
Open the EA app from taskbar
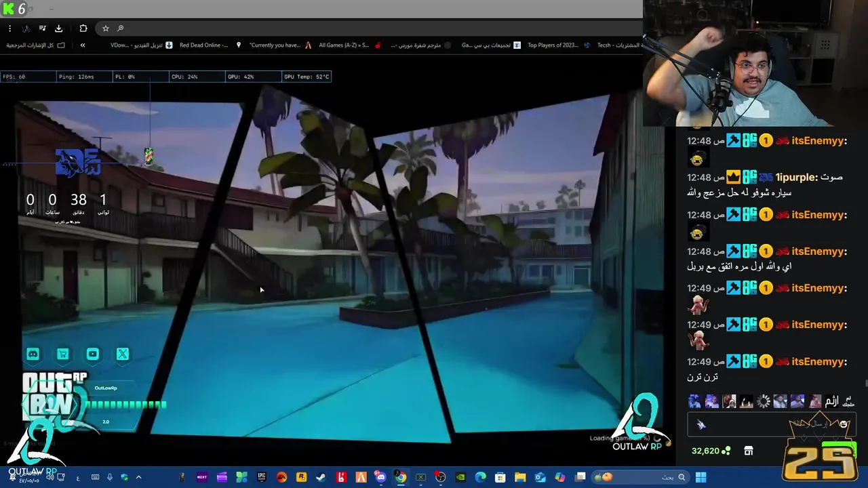coord(281,477)
